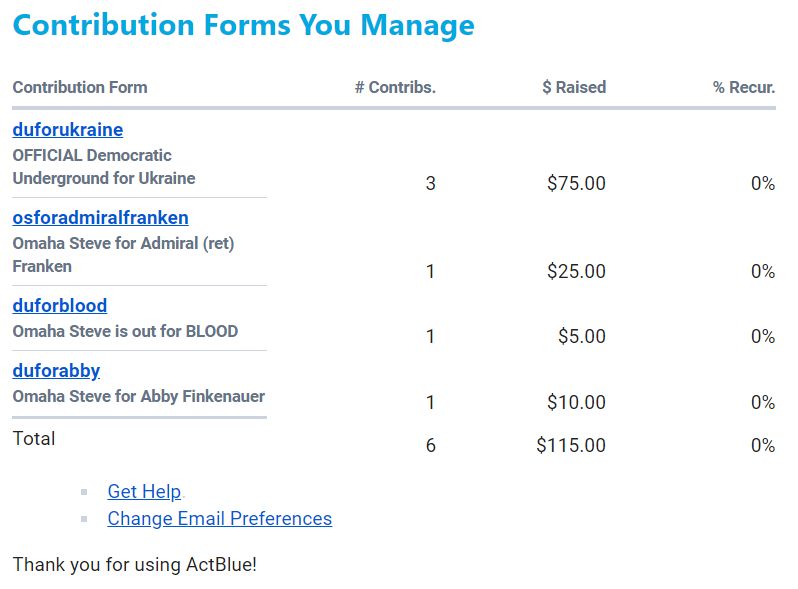Click the 'Contribution Forms You Manage' heading
Image resolution: width=798 pixels, height=589 pixels.
pyautogui.click(x=243, y=25)
